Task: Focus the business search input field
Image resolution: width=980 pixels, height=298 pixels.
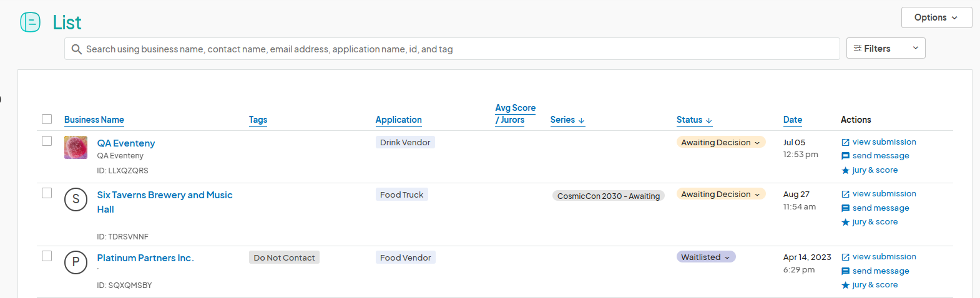Action: [x=452, y=49]
